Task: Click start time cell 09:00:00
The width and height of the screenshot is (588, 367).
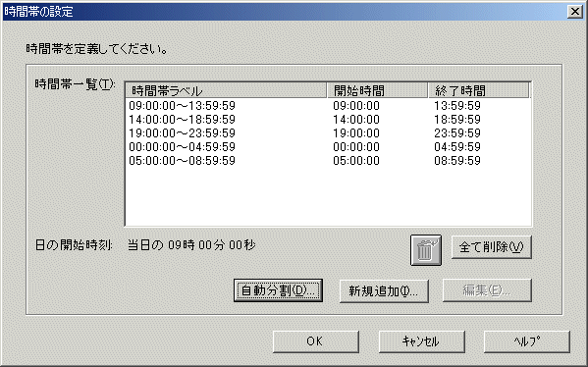Action: (356, 106)
